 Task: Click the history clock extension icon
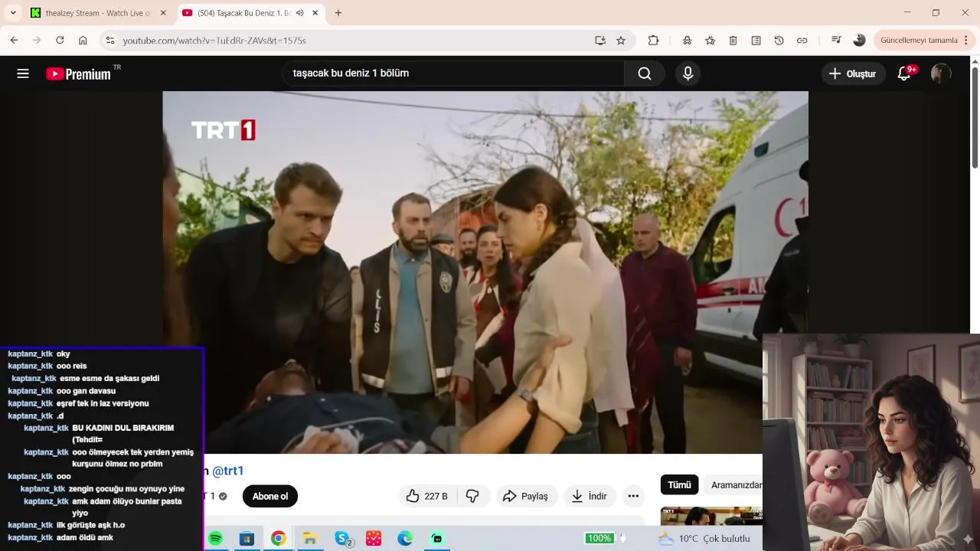coord(779,41)
